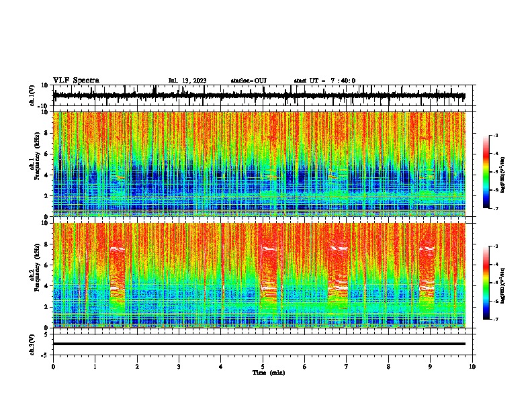
Task: Click the ch.1 colorbar log(PSD) label
Action: (x=502, y=175)
